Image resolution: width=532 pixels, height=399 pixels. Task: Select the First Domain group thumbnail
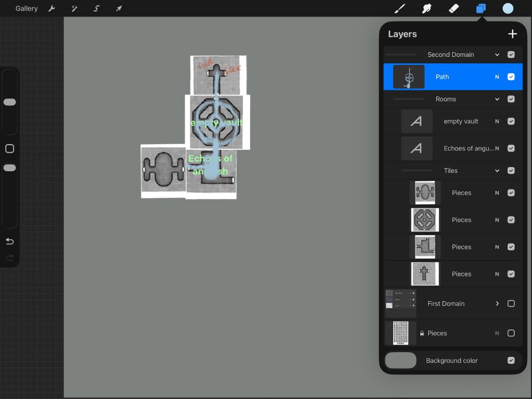(x=401, y=304)
